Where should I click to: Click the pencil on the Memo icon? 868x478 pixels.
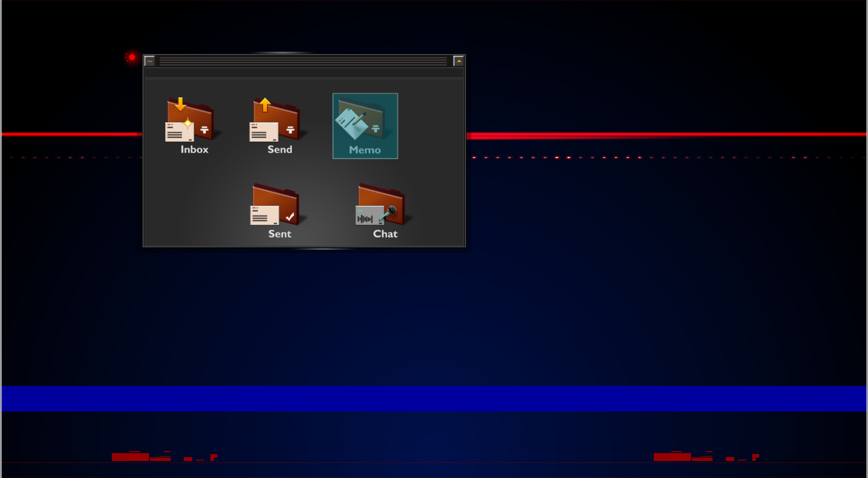point(359,119)
